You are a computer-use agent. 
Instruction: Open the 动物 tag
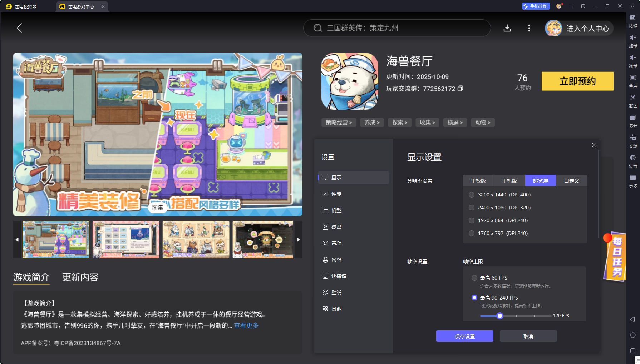click(483, 123)
